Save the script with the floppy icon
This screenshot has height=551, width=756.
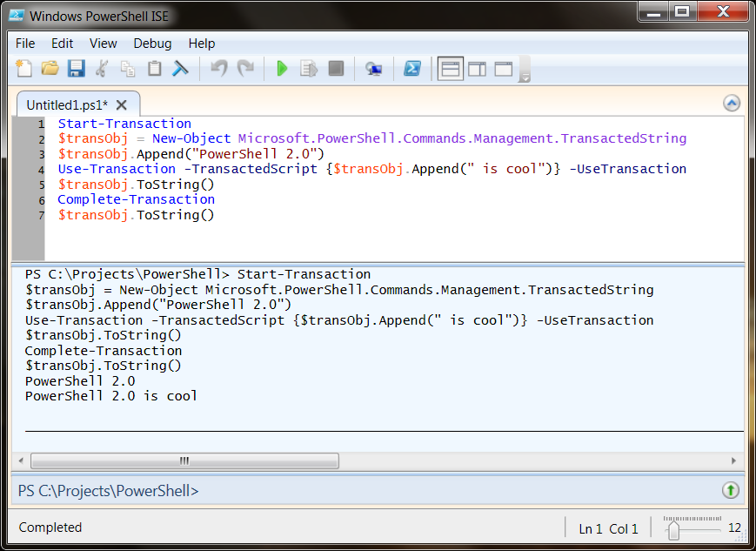[76, 69]
